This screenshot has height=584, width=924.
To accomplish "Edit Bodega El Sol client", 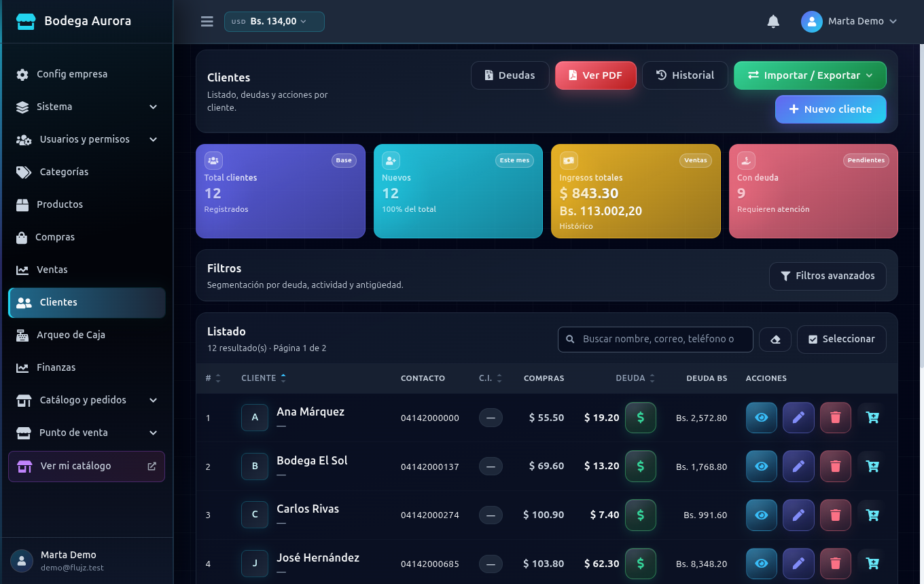I will 798,467.
